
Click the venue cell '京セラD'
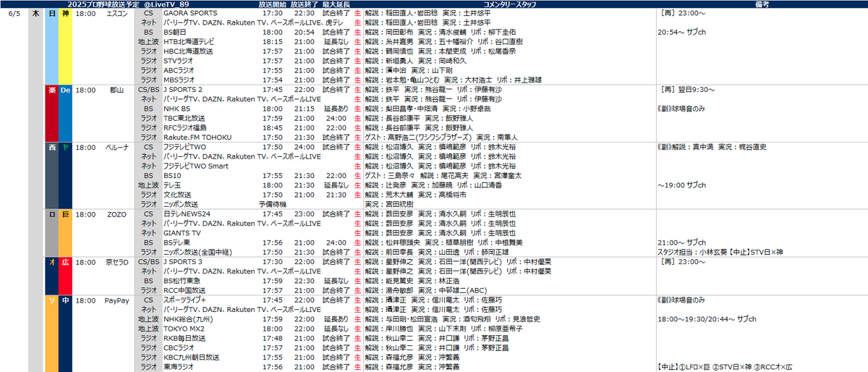click(116, 261)
